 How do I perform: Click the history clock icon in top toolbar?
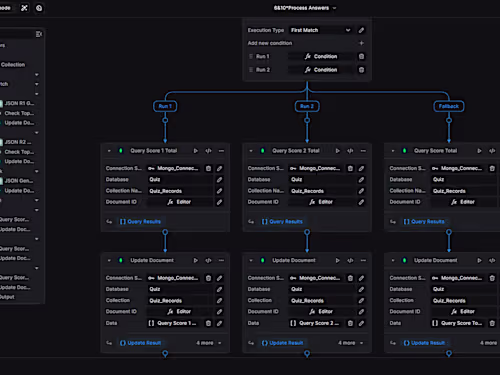(39, 8)
